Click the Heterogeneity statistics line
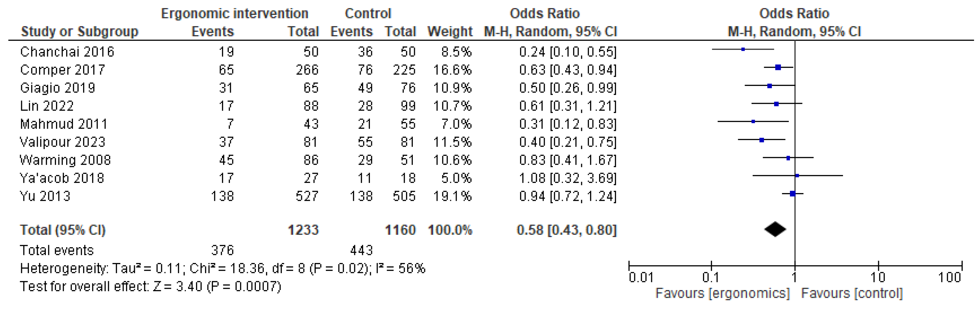980x310 pixels. (x=223, y=269)
